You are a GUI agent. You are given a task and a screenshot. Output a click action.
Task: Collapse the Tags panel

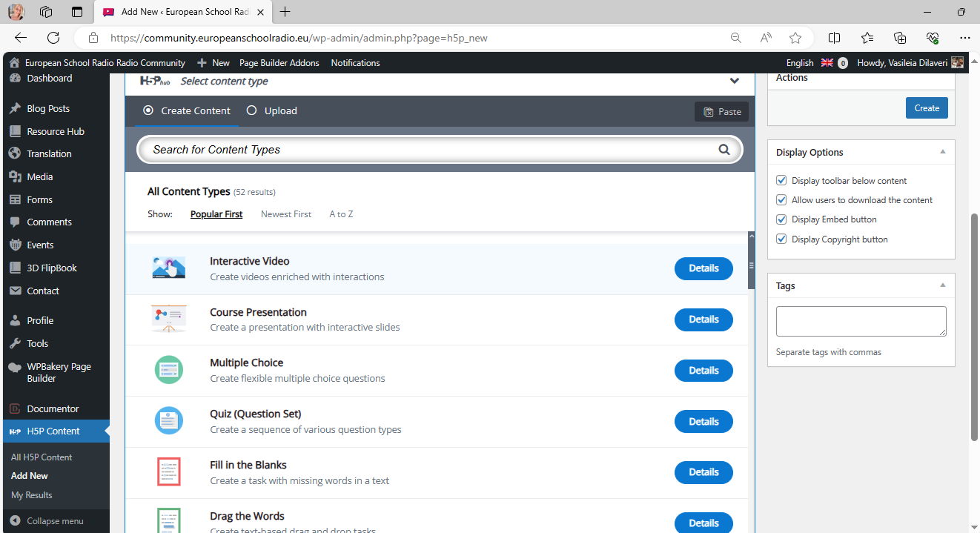pos(942,285)
